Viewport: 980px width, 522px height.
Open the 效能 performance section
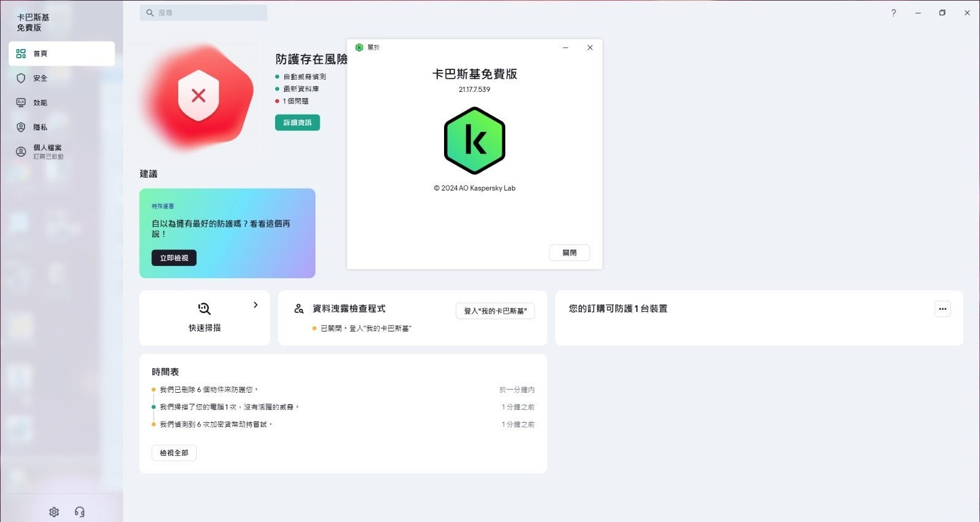click(62, 103)
